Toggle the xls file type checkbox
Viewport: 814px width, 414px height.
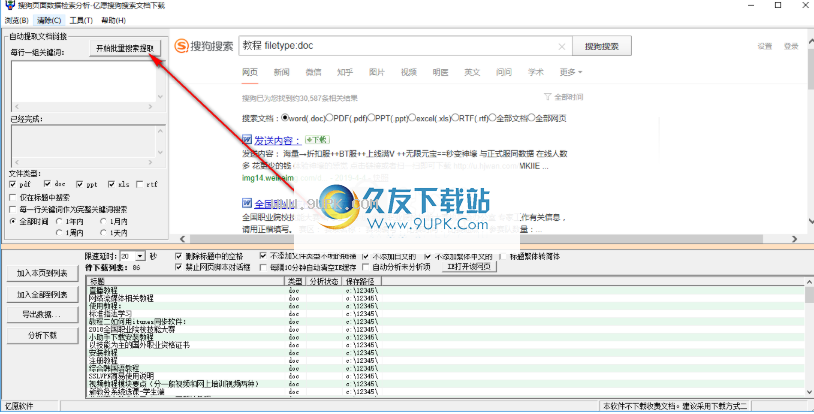(x=111, y=184)
